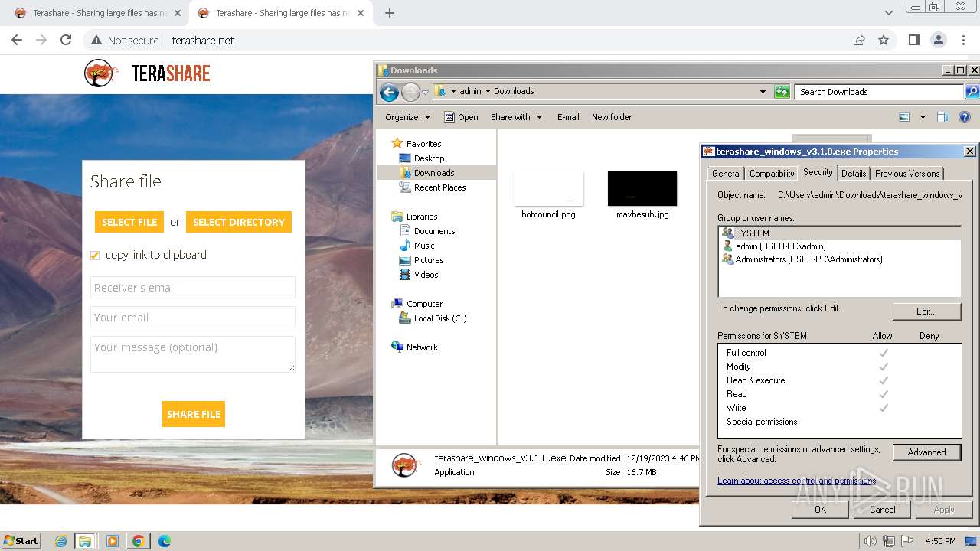Switch to the General tab

726,174
